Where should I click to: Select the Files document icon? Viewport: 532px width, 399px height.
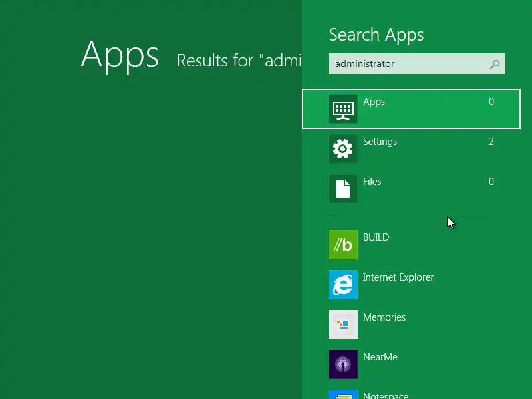[x=342, y=189]
